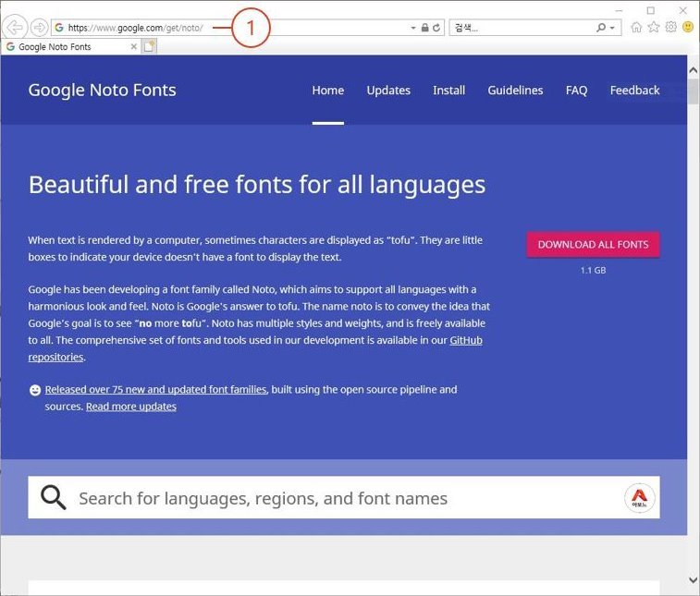
Task: Select the Google Noto Fonts browser tab
Action: point(71,46)
